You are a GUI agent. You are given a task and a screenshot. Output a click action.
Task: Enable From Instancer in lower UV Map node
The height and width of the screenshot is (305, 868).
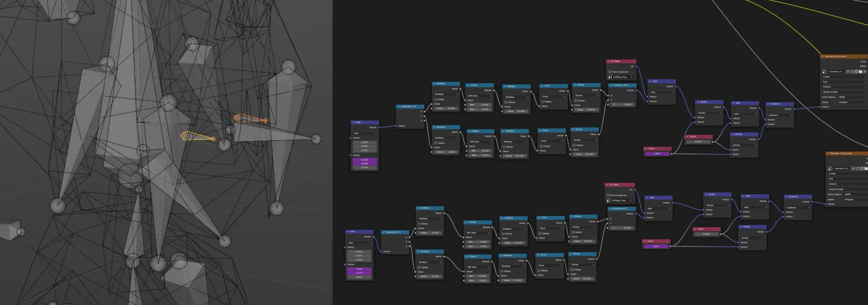point(608,195)
